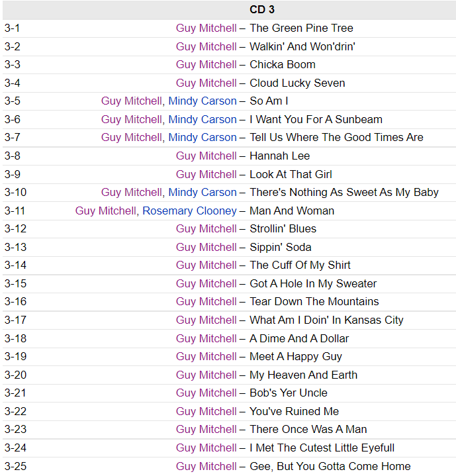Open Guy Mitchell link on track 3-16
This screenshot has width=456, height=476.
coord(206,302)
